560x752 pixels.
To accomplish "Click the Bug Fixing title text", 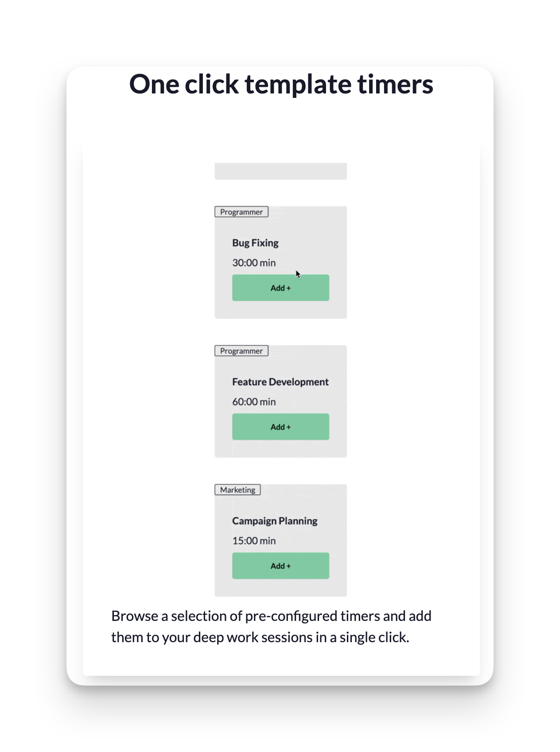I will click(x=255, y=243).
